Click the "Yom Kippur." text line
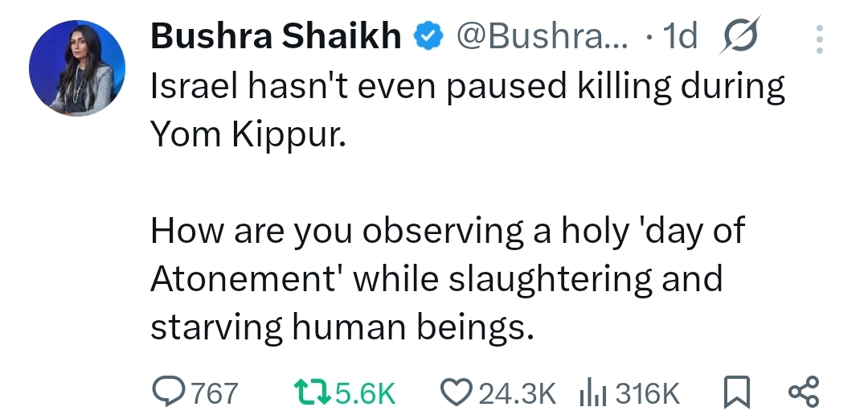 coord(248,134)
